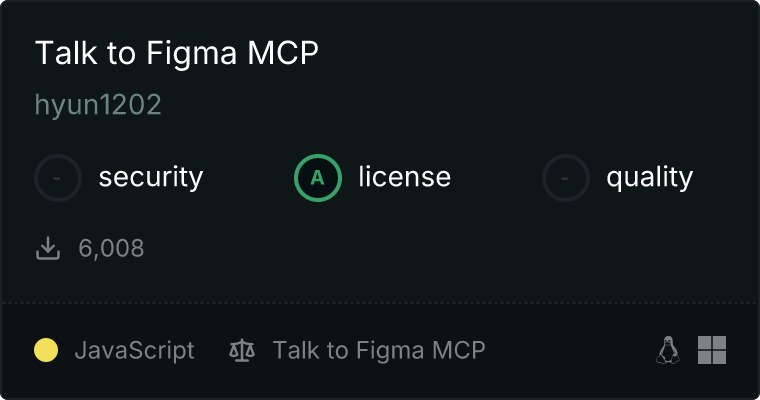Click blank card area right of the title
The image size is (760, 400).
point(540,54)
